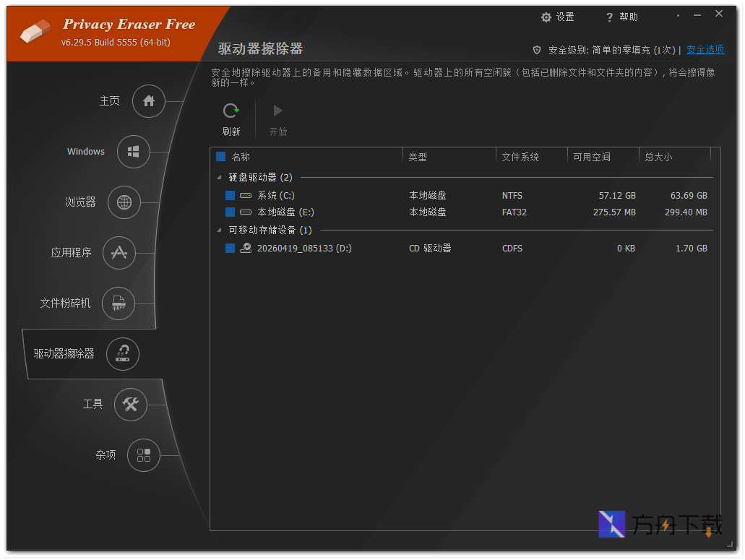Image resolution: width=745 pixels, height=560 pixels.
Task: Open the Windows logo section icon
Action: [134, 152]
